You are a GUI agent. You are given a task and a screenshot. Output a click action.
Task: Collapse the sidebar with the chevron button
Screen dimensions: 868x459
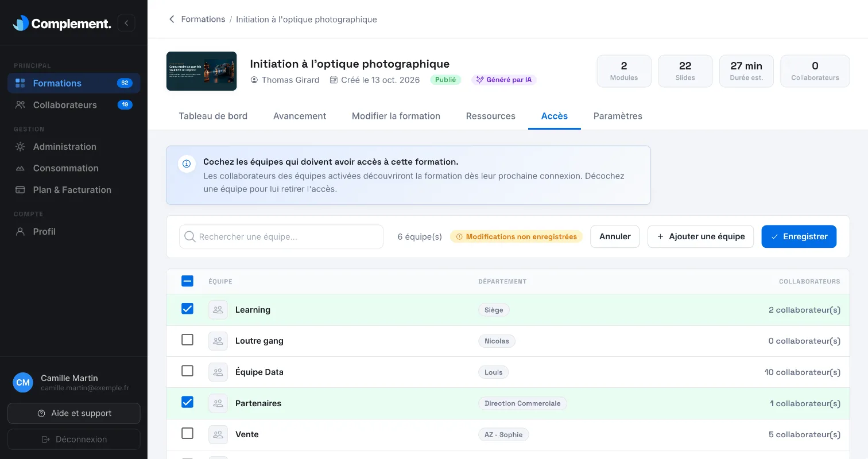126,23
